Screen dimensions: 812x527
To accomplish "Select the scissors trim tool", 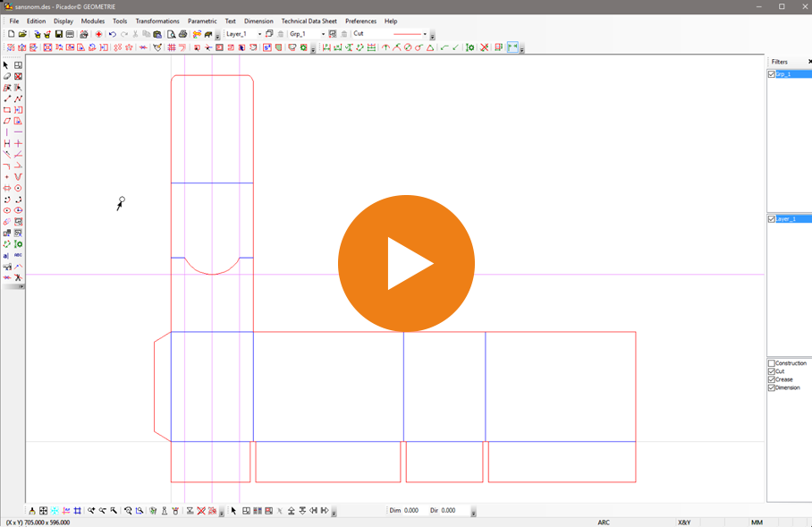I will [x=18, y=277].
